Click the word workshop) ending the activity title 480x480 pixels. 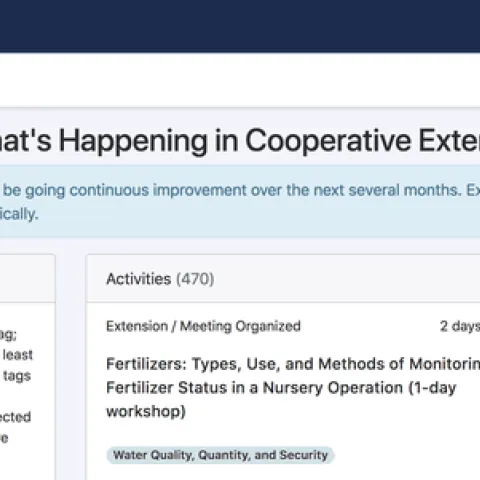point(146,411)
